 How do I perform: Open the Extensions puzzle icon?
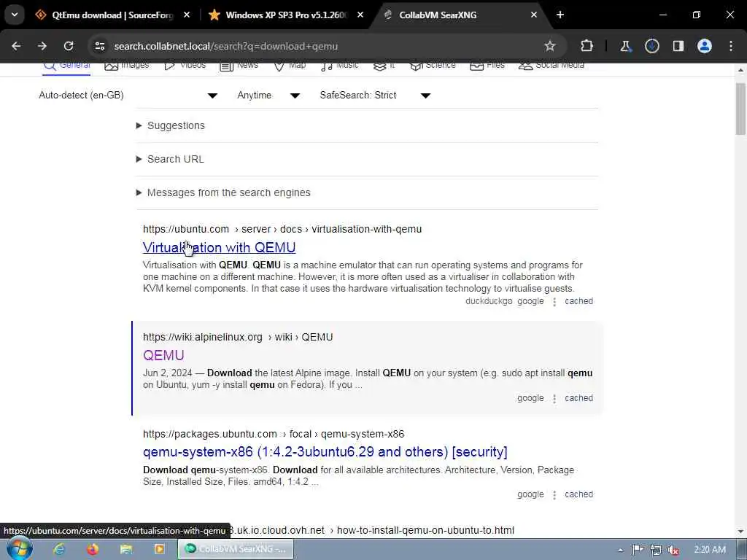pos(587,46)
